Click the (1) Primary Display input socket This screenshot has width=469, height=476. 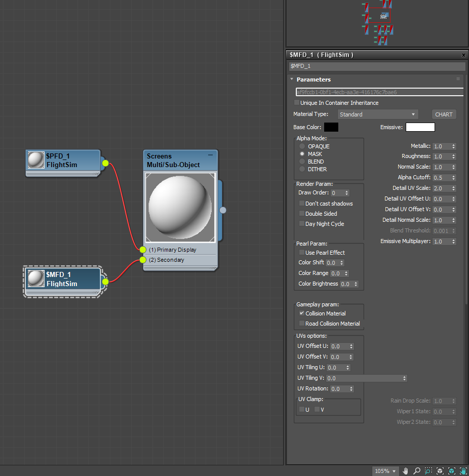click(143, 250)
